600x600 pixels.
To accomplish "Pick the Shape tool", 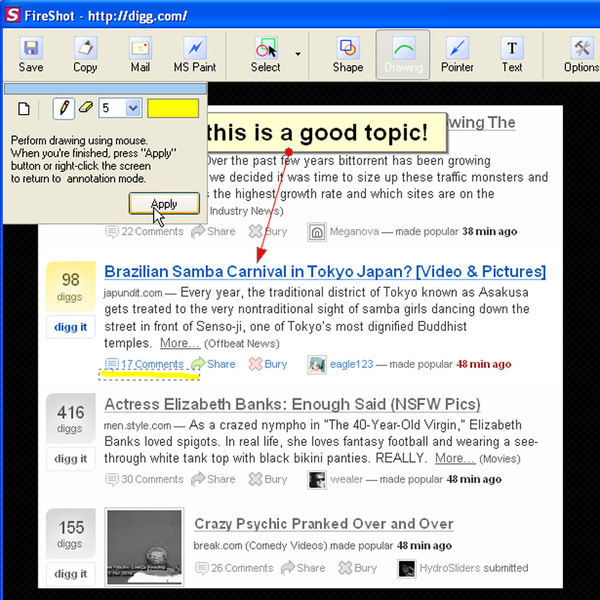I will pos(348,55).
